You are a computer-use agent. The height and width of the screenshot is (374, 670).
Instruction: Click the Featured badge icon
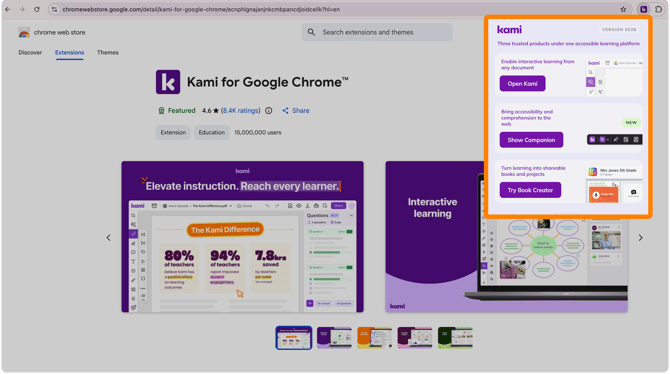(162, 111)
